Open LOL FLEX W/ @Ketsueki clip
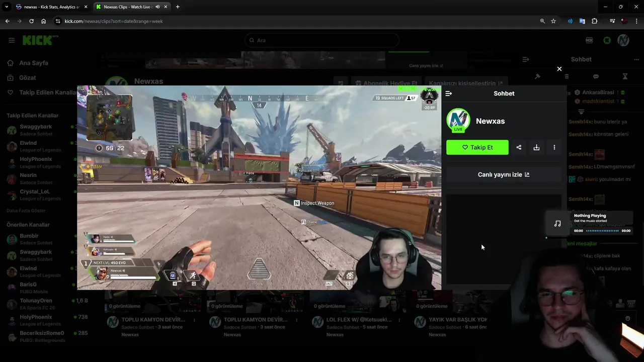644x362 pixels. (359, 320)
